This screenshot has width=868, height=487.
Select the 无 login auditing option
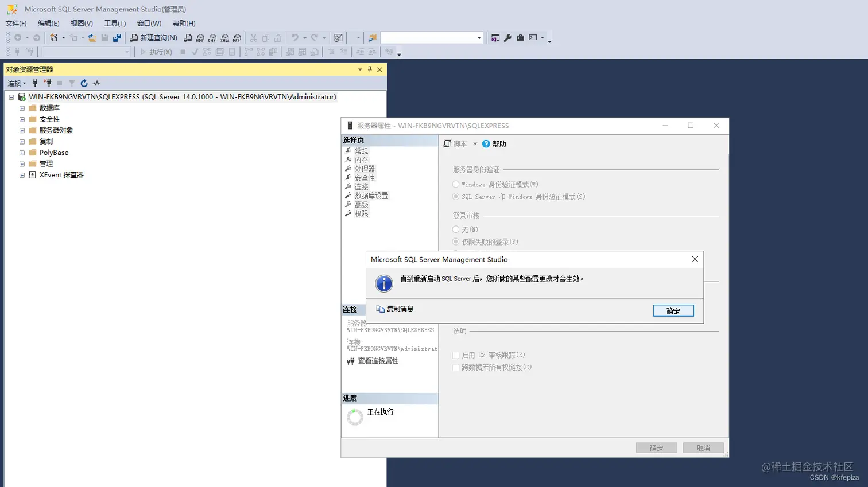tap(456, 229)
